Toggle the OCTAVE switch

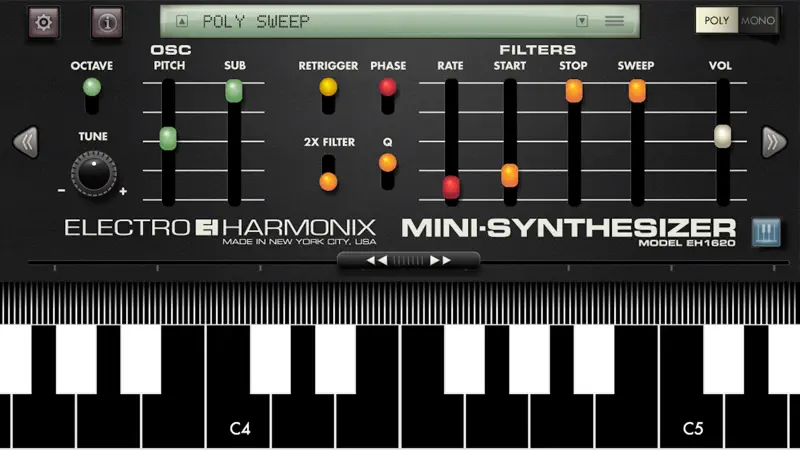(92, 95)
